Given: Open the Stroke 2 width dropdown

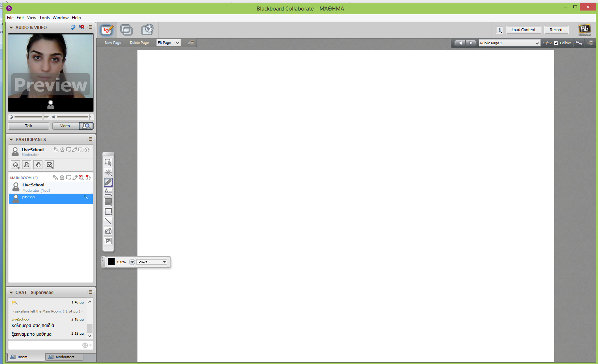Looking at the screenshot, I should 152,262.
